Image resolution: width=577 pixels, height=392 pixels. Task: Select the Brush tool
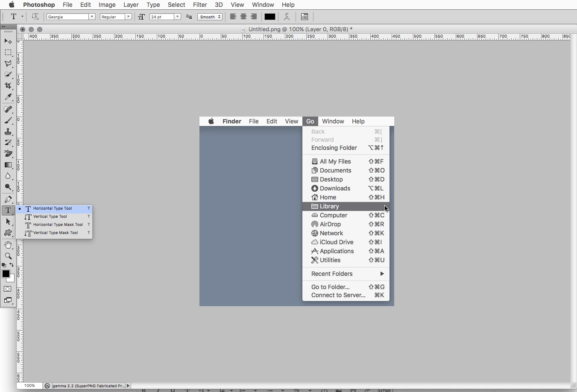(x=8, y=121)
